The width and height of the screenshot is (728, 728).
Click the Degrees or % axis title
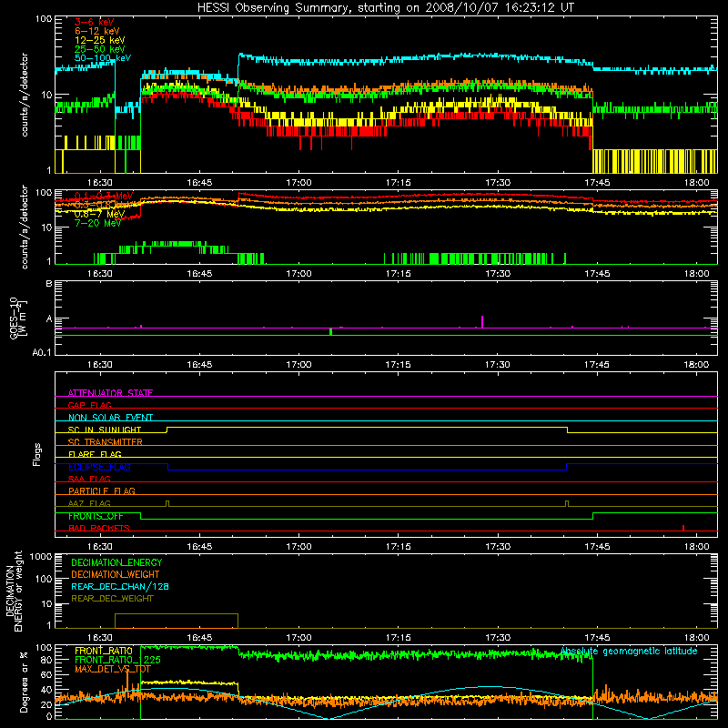pos(24,682)
